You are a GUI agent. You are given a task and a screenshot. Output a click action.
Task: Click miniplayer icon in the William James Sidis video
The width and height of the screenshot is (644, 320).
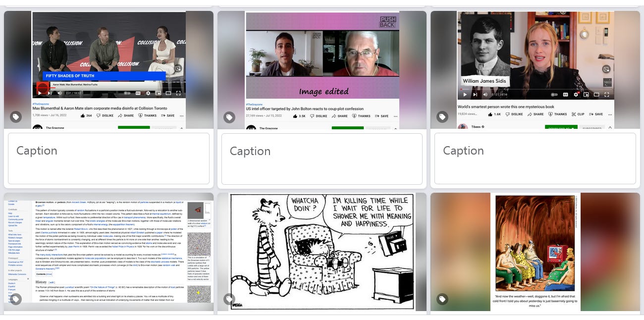coord(586,94)
